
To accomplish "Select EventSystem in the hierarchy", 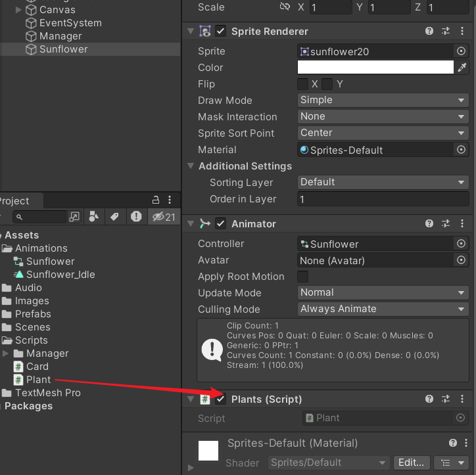I will (70, 23).
